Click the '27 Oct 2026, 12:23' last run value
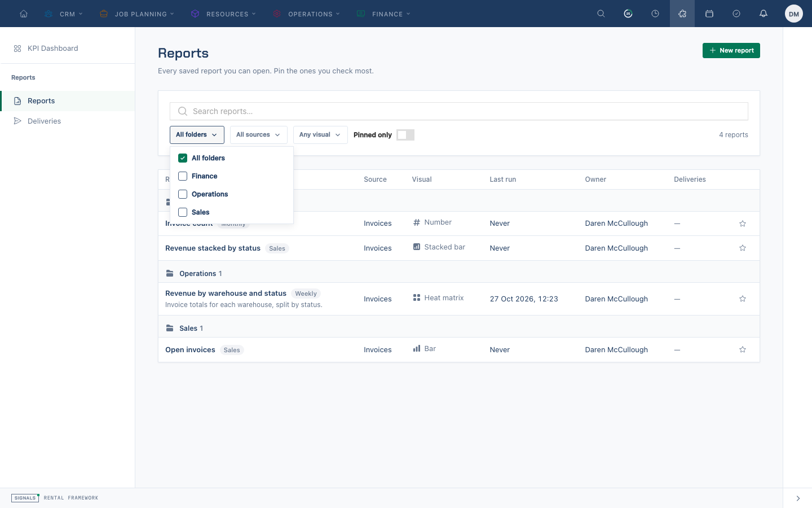The image size is (812, 508). tap(524, 299)
